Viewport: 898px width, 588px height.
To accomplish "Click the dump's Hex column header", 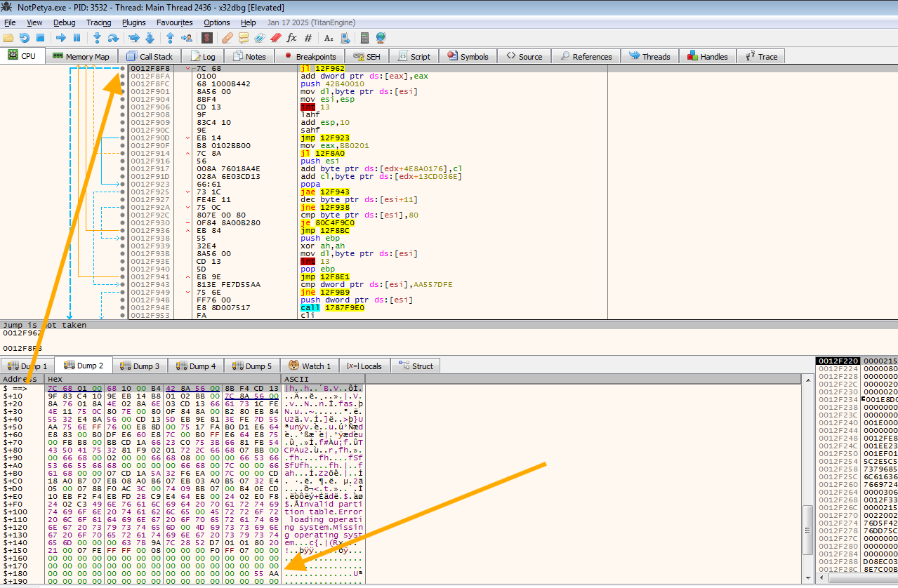I will point(163,379).
